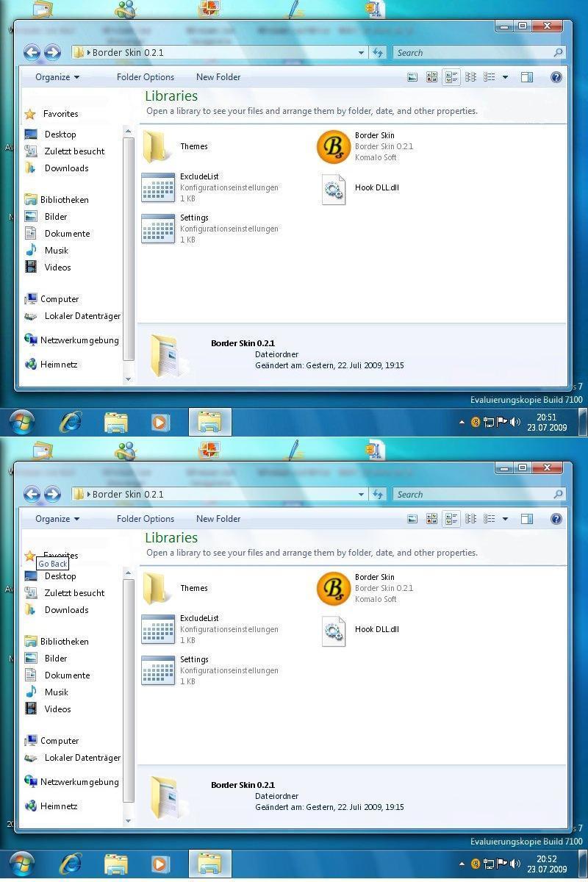Expand the address bar dropdown
This screenshot has height=882, width=588.
click(361, 52)
